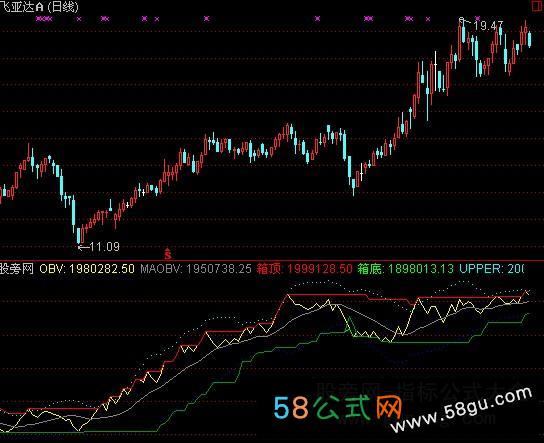Click the red divider line between chart panels

[x=272, y=261]
